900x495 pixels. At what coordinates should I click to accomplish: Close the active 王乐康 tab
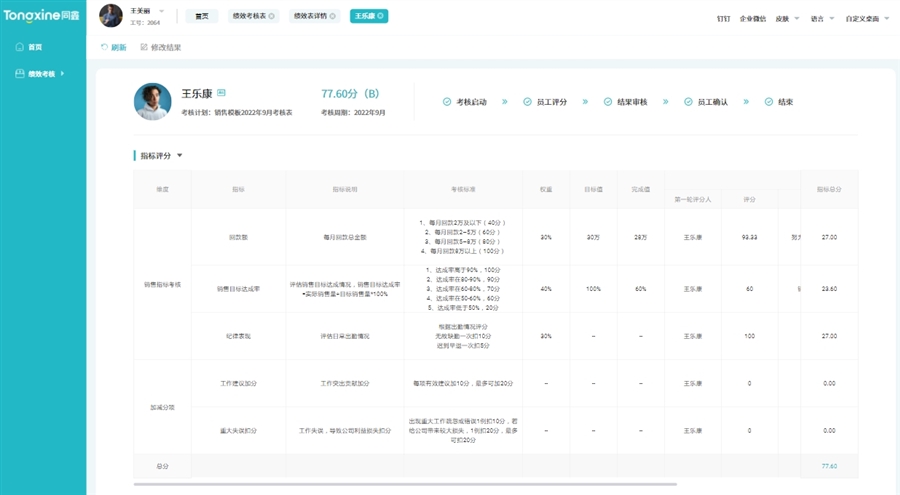(382, 17)
